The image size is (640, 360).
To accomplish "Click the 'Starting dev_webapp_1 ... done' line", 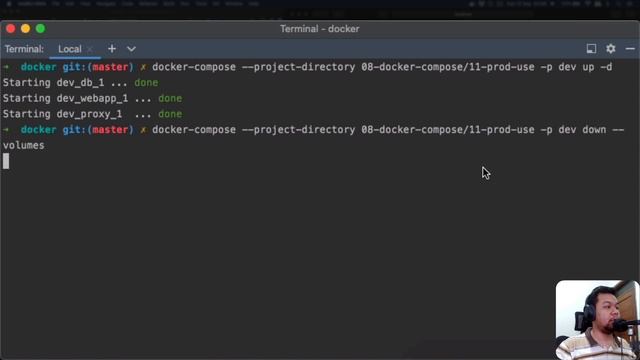I will pos(92,98).
